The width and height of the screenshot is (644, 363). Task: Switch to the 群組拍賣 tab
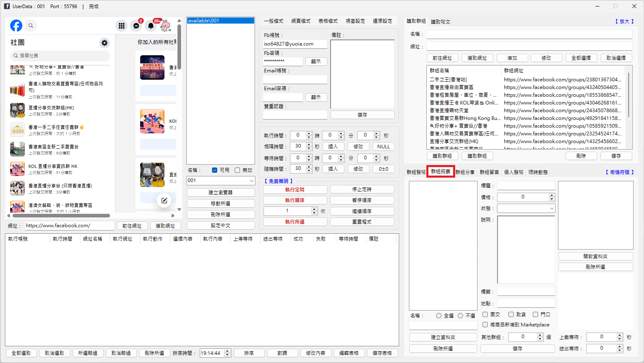tap(441, 172)
